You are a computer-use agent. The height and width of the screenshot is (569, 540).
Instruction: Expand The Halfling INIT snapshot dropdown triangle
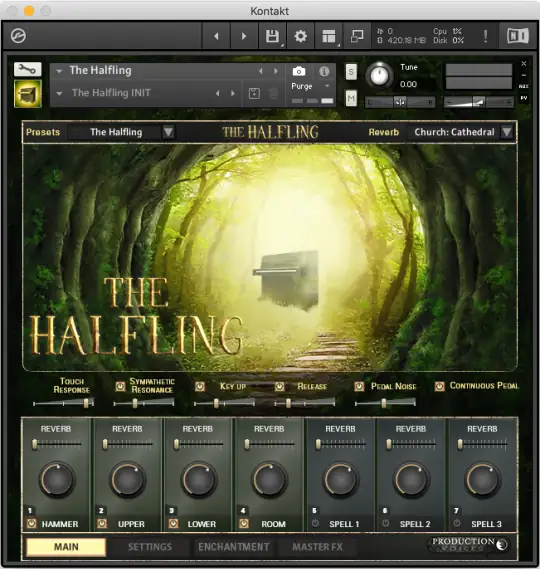(59, 93)
